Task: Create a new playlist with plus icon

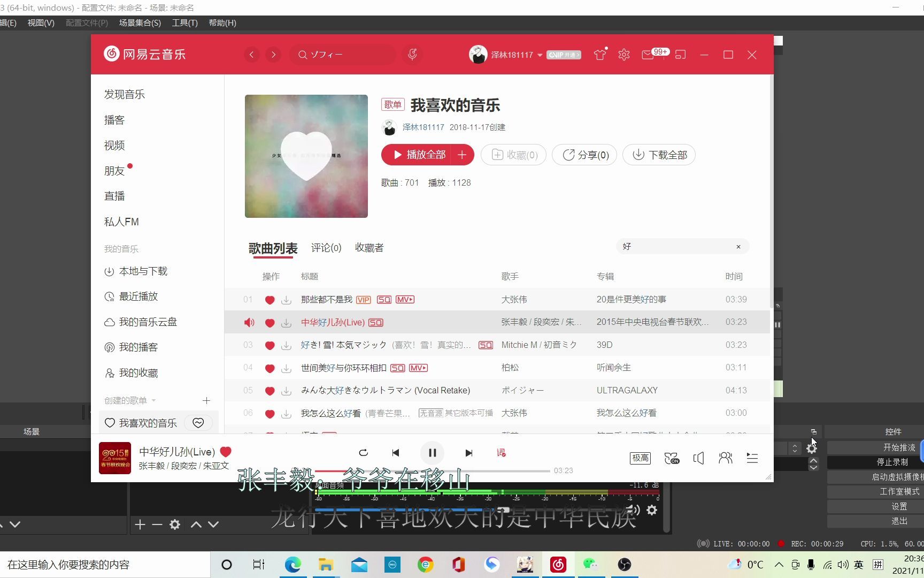Action: pyautogui.click(x=206, y=401)
